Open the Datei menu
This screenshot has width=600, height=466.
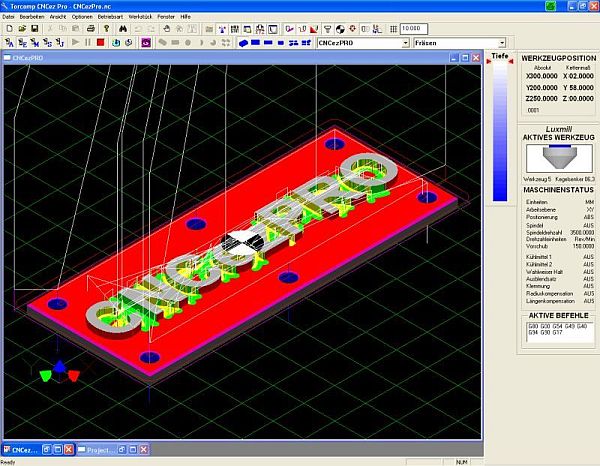pyautogui.click(x=10, y=17)
